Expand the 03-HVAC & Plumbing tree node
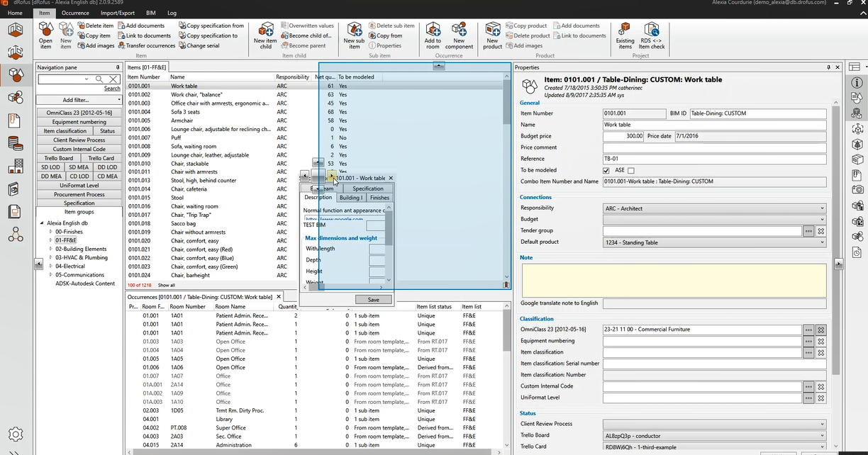The height and width of the screenshot is (455, 868). point(50,258)
